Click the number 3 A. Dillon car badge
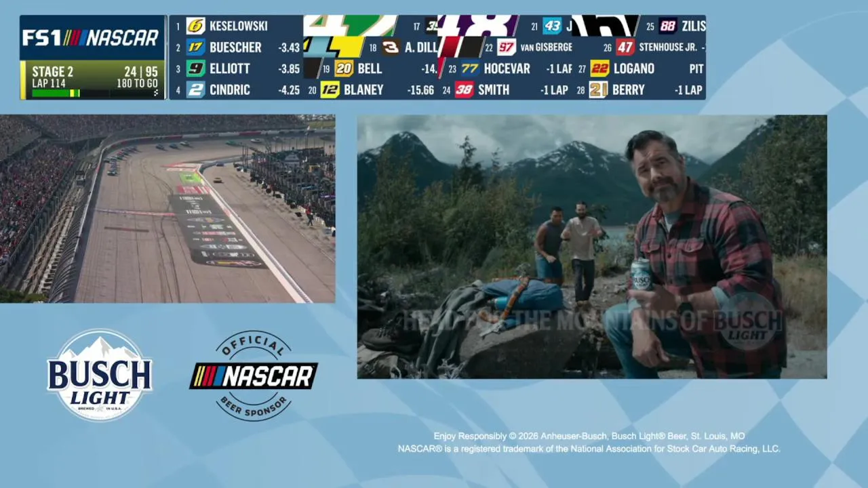Image resolution: width=868 pixels, height=488 pixels. (391, 47)
